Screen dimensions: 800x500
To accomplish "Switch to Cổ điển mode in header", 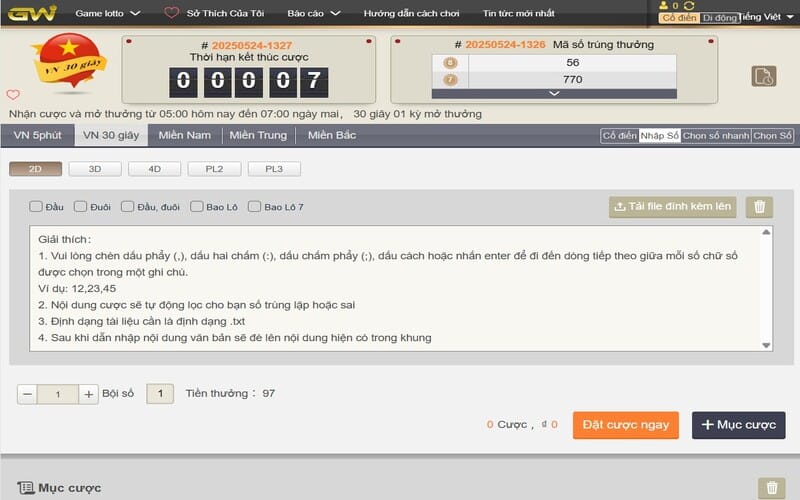I will coord(679,18).
